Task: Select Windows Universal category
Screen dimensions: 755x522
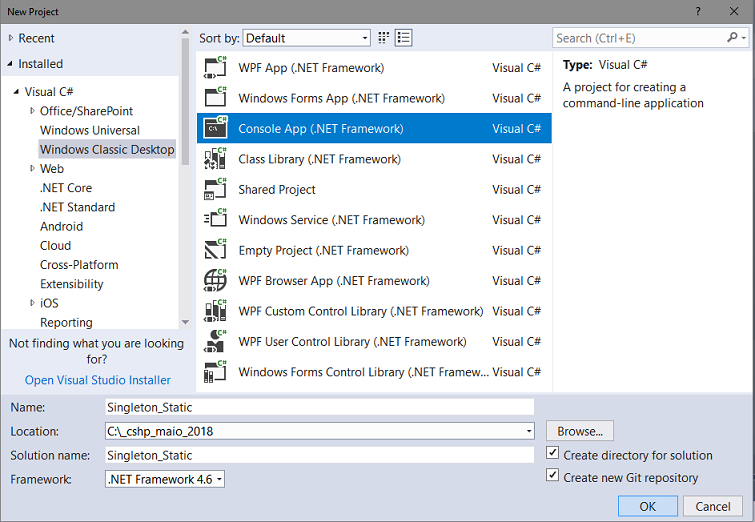Action: [x=90, y=130]
